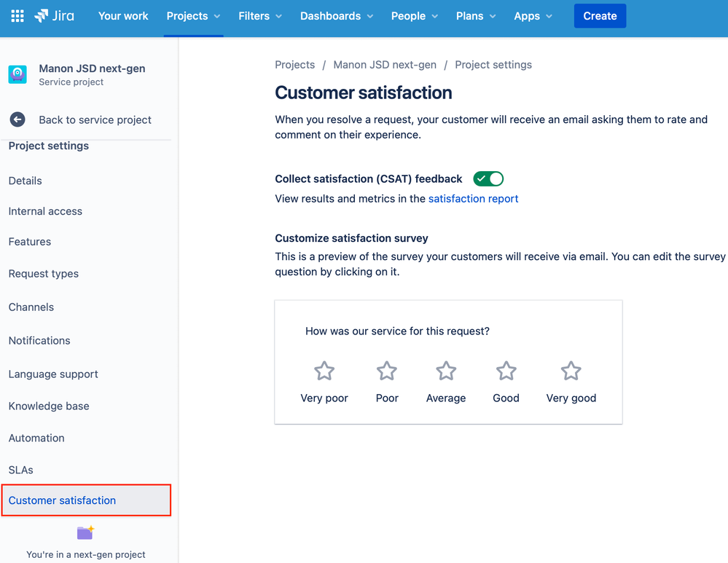Go to Projects breadcrumb link
The width and height of the screenshot is (728, 563).
coord(294,64)
